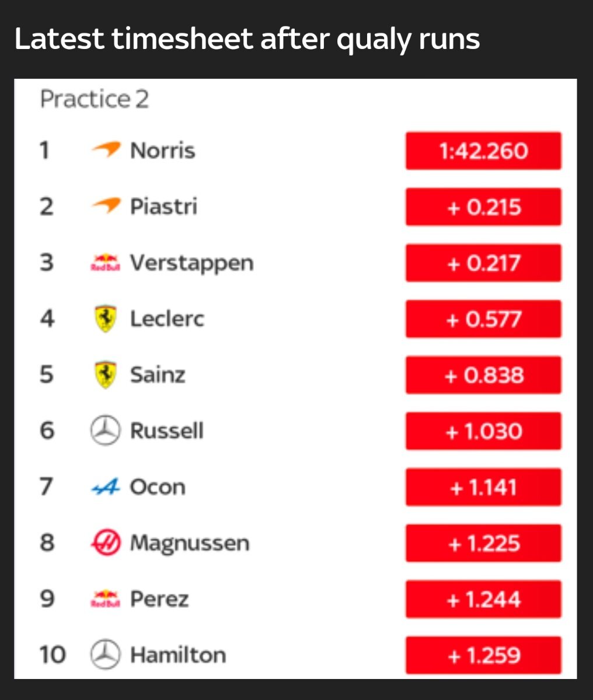This screenshot has height=700, width=593.
Task: Select the +0.215 gap box
Action: 483,207
